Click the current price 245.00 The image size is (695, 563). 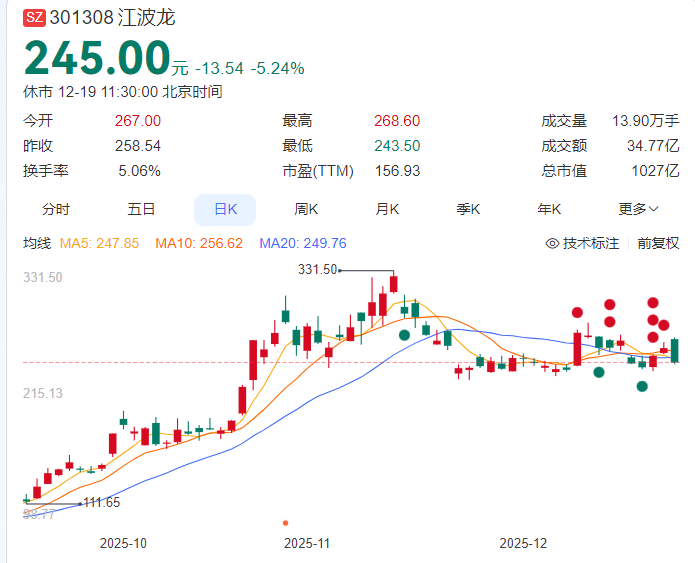coord(97,58)
